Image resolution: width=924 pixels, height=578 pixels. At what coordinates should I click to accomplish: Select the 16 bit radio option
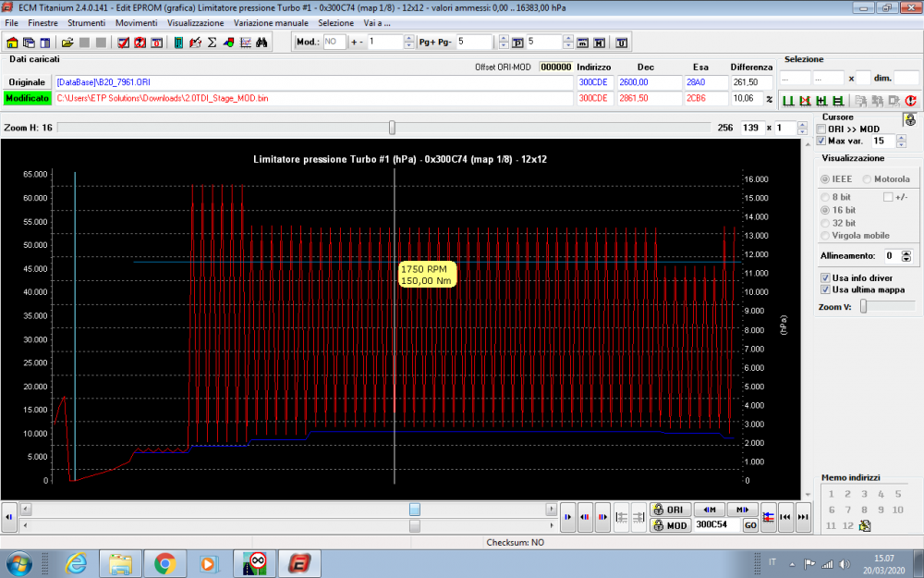825,210
